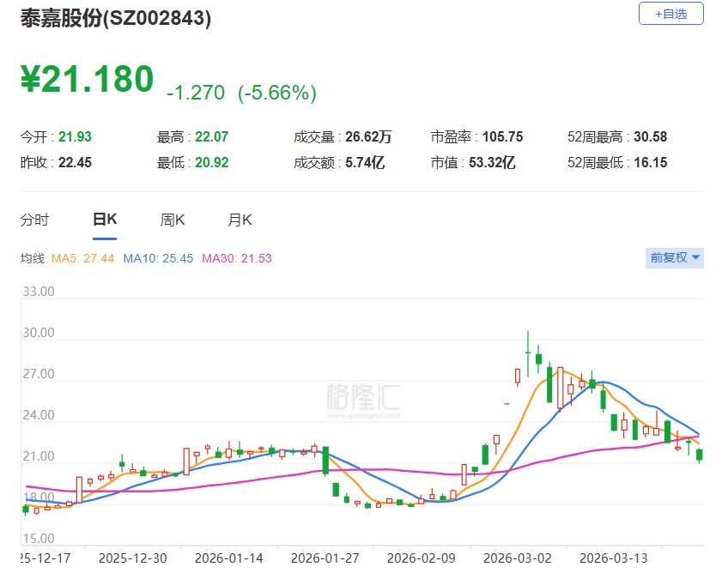Select the 日K daily chart tab
Image resolution: width=728 pixels, height=573 pixels.
click(105, 220)
